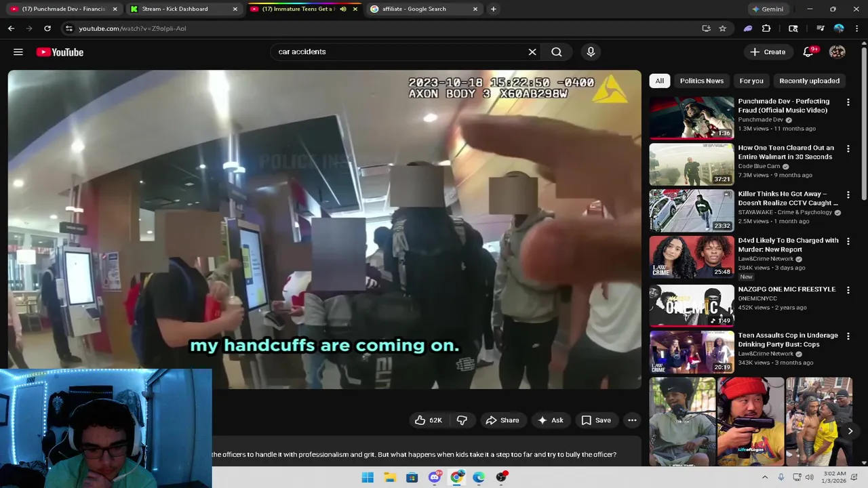Open Chrome extensions puzzle icon
The image size is (868, 488).
(766, 28)
